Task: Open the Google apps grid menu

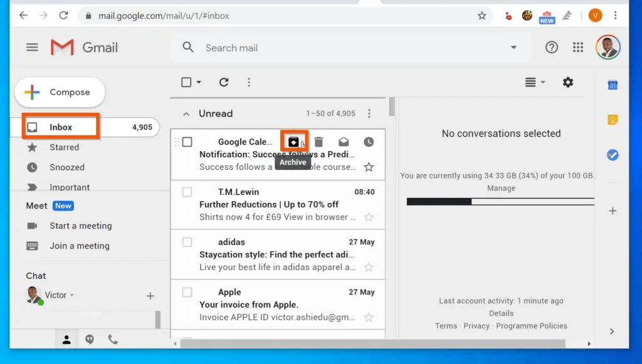Action: point(578,47)
